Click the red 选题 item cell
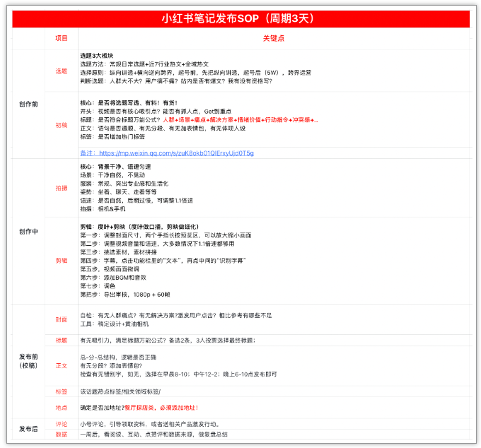Image resolution: width=481 pixels, height=448 pixels. coord(62,71)
